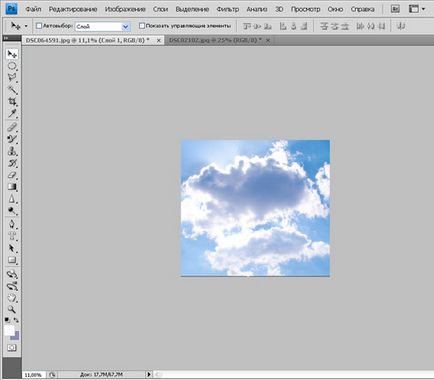Screen dimensions: 434x380
Task: Click the Photoshop Ps application logo
Action: [x=11, y=9]
